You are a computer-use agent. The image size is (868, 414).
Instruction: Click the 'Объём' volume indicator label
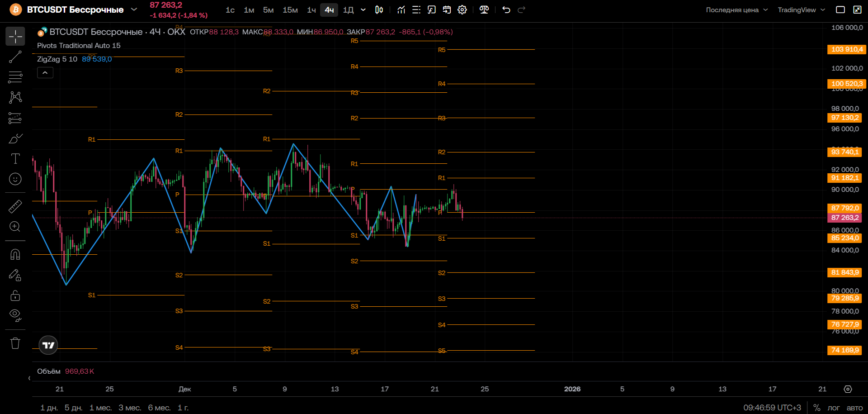49,371
